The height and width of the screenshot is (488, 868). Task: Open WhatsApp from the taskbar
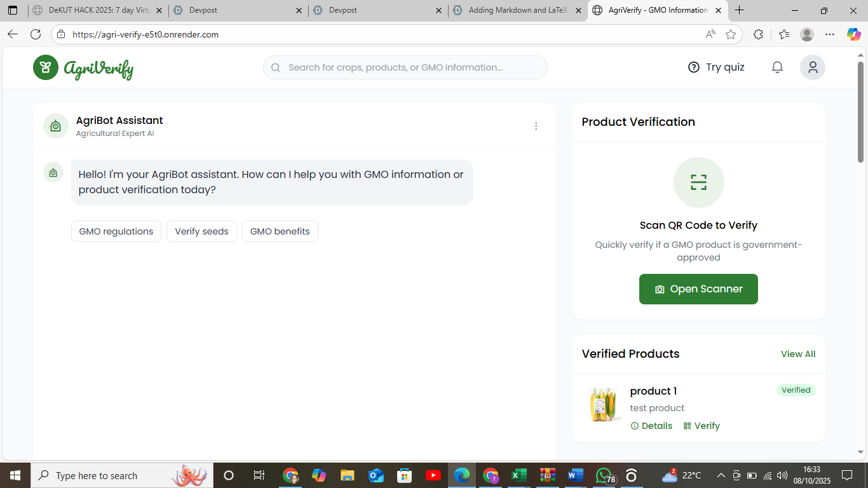(x=604, y=475)
